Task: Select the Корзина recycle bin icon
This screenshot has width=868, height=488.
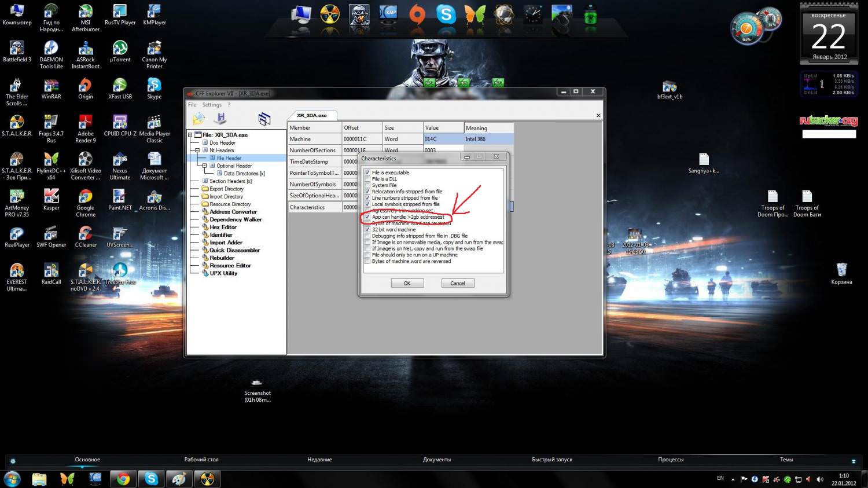Action: (841, 274)
